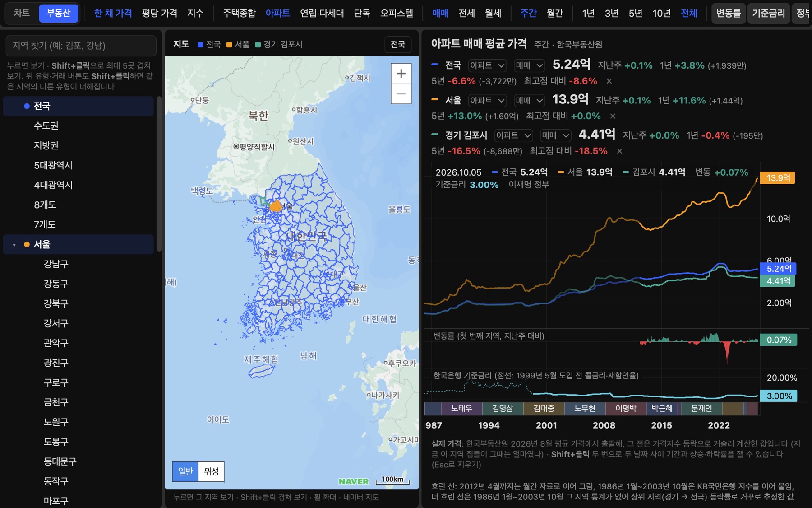Select 5대광역시 in the region list
Screen dimensions: 812x508
pyautogui.click(x=78, y=165)
